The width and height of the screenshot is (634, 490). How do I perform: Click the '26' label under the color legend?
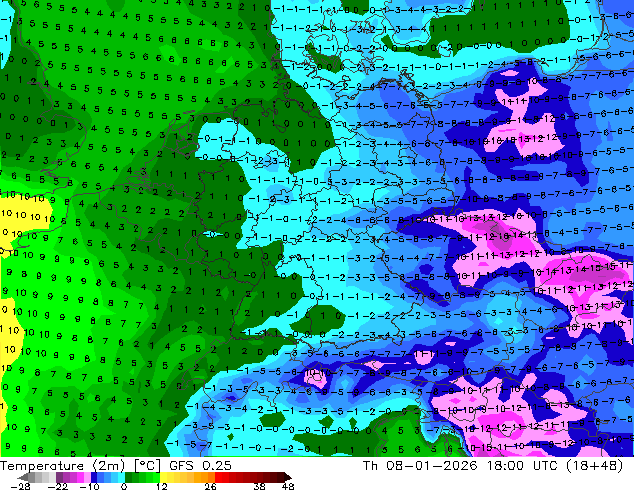[210, 486]
